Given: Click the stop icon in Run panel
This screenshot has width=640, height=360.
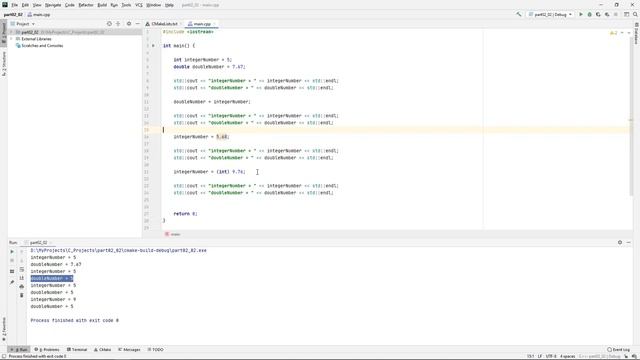Looking at the screenshot, I should point(12,260).
